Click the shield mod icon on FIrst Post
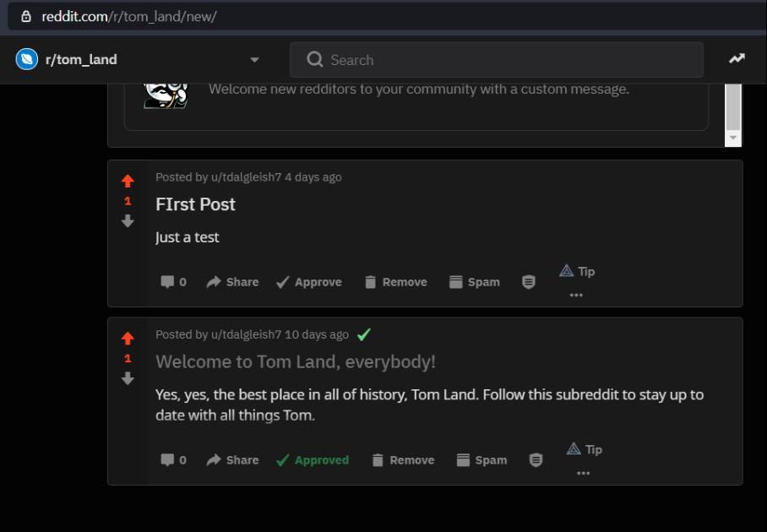The height and width of the screenshot is (532, 767). [528, 282]
